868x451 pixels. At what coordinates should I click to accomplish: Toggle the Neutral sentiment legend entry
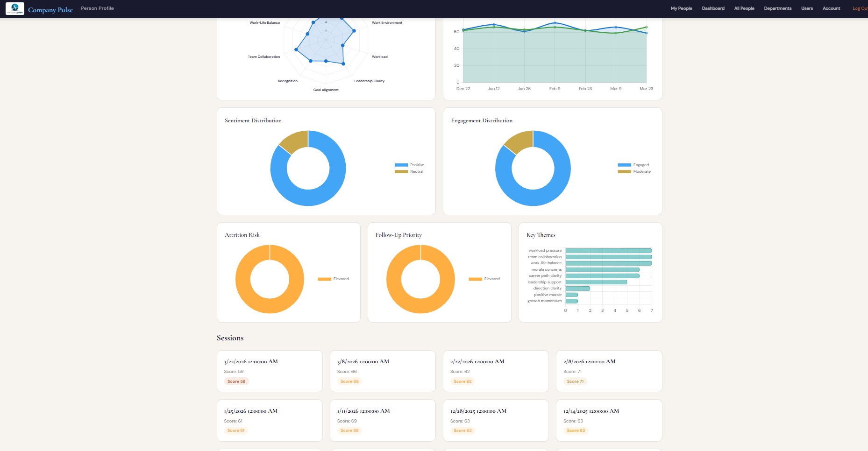point(410,171)
